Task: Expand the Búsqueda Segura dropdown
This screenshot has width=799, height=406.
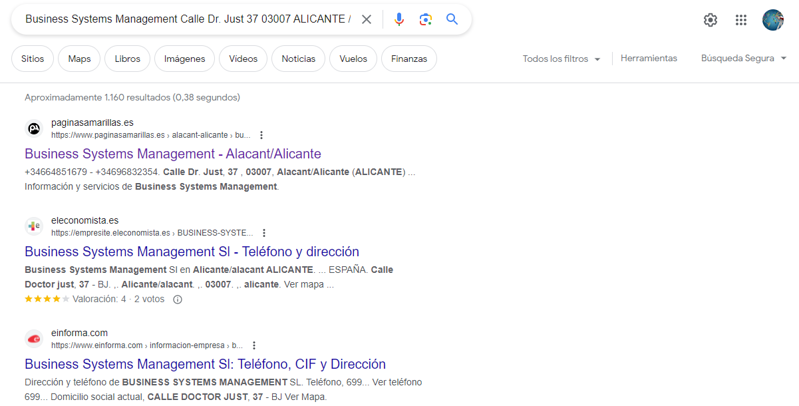Action: pyautogui.click(x=743, y=59)
